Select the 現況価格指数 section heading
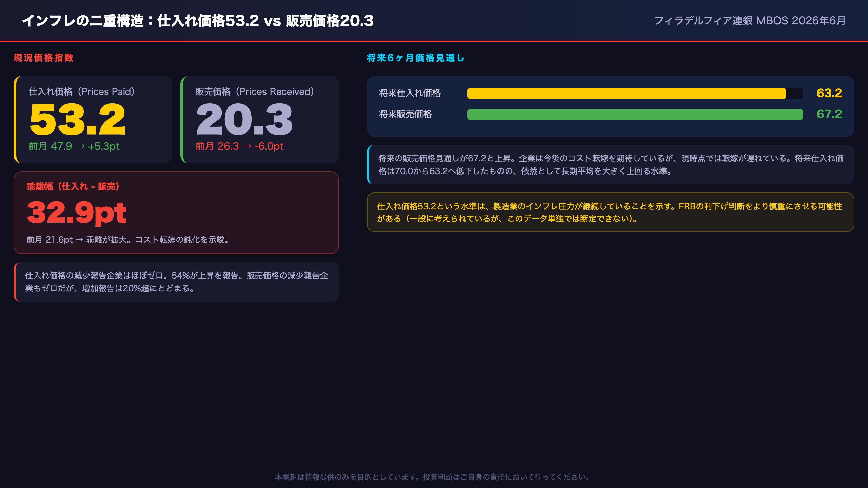 coord(44,58)
